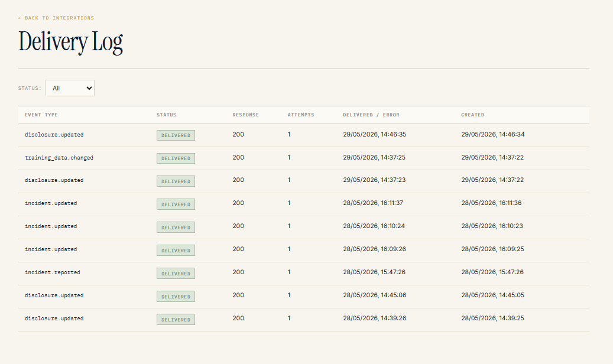Open the Status filter dropdown set to All
This screenshot has height=364, width=613.
70,88
